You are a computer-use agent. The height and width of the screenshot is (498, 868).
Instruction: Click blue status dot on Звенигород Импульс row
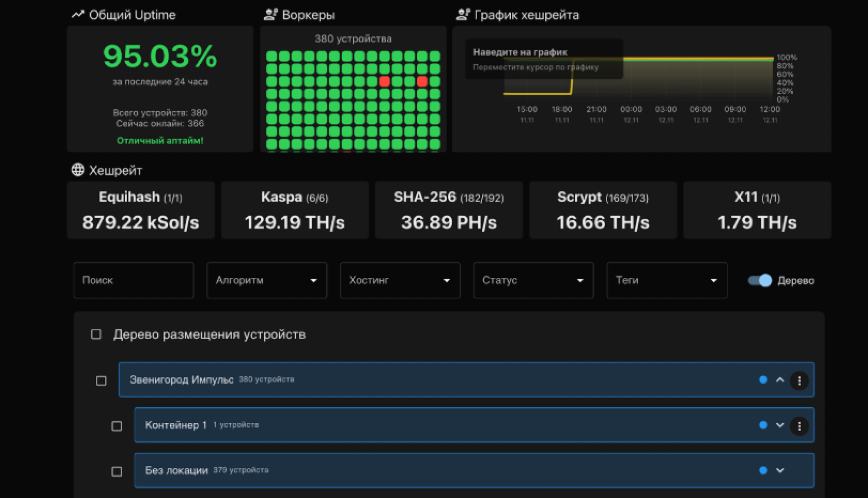click(763, 380)
